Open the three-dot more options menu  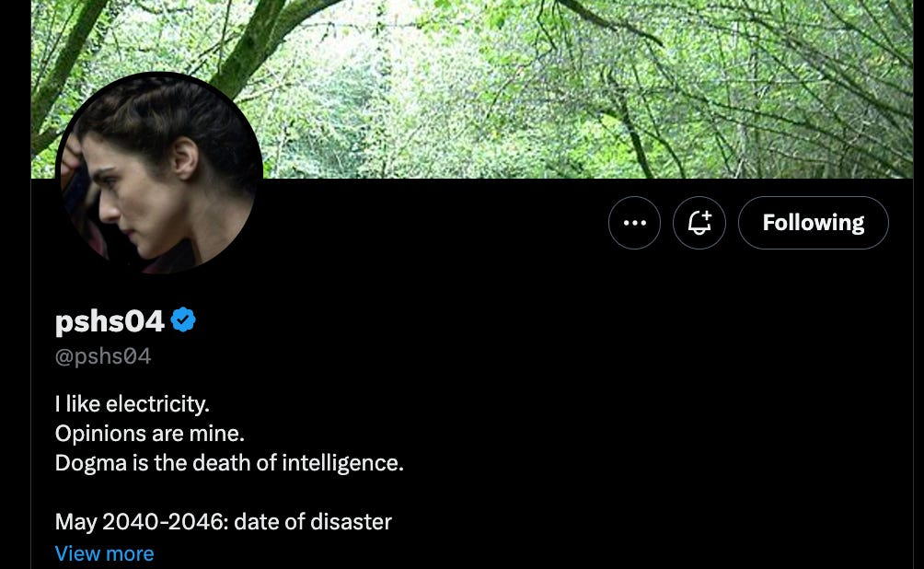click(634, 223)
